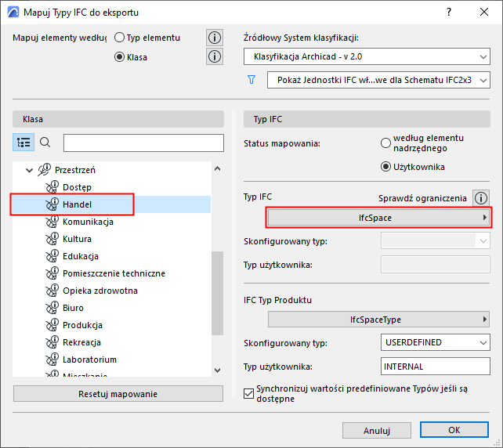Select the Rekreacja class row
The width and height of the screenshot is (503, 448).
[x=111, y=342]
